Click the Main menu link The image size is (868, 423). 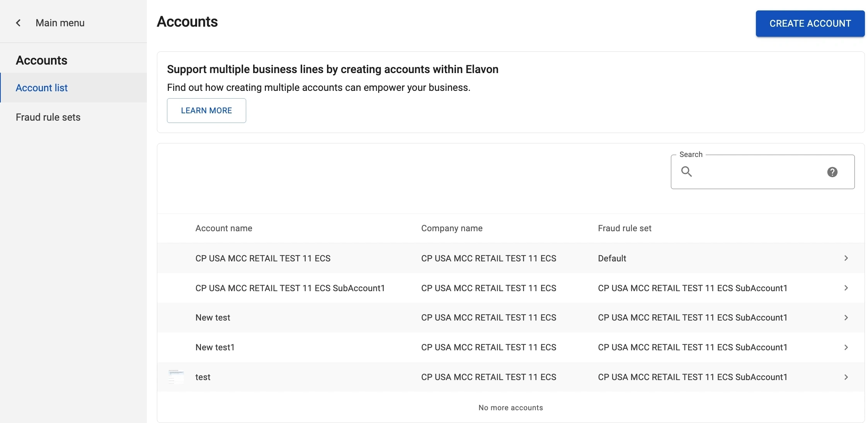60,23
